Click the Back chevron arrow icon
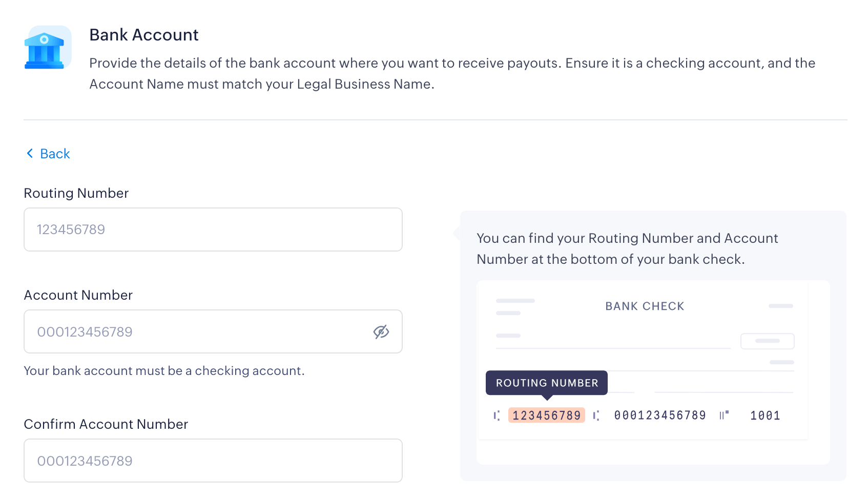 coord(30,154)
